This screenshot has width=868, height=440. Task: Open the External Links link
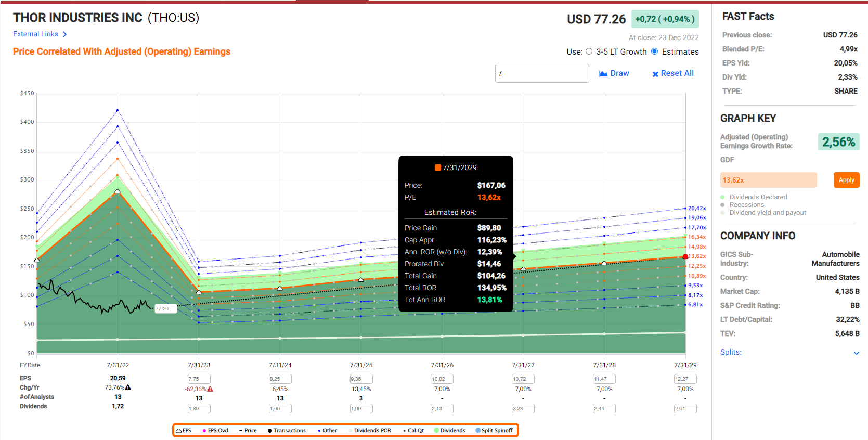tap(35, 34)
